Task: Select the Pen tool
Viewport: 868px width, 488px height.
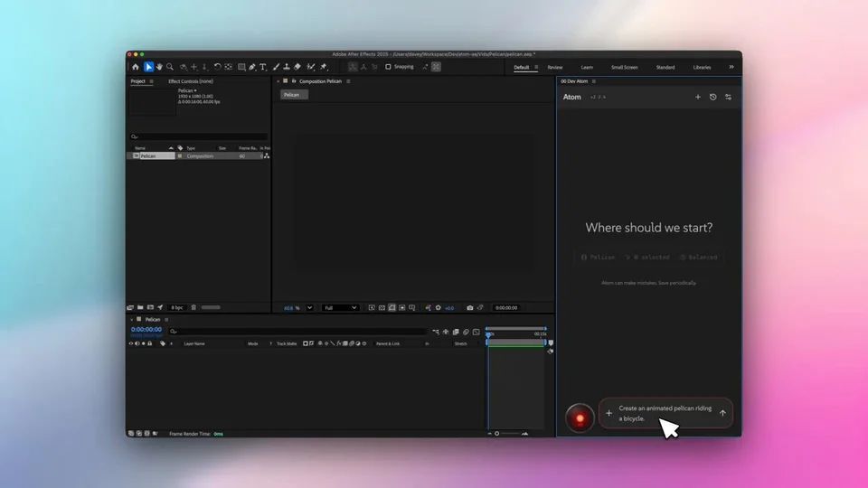Action: tap(252, 67)
